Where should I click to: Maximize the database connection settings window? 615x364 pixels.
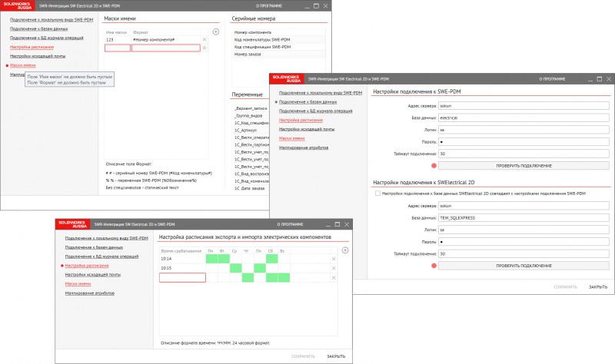click(600, 79)
